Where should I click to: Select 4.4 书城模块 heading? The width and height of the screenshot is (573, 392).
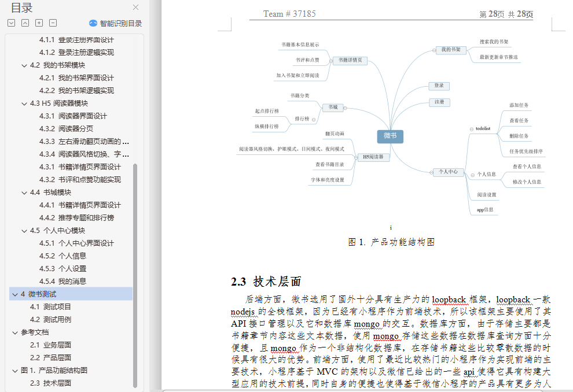tap(50, 193)
